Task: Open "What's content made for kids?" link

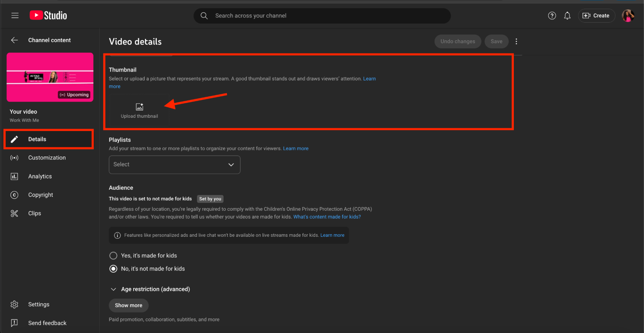Action: pyautogui.click(x=327, y=217)
